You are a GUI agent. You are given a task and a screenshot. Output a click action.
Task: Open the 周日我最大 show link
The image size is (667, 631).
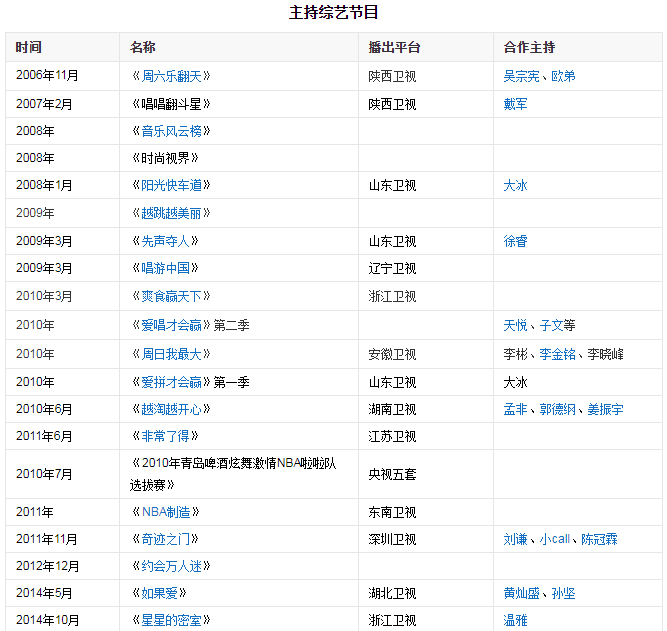(171, 354)
